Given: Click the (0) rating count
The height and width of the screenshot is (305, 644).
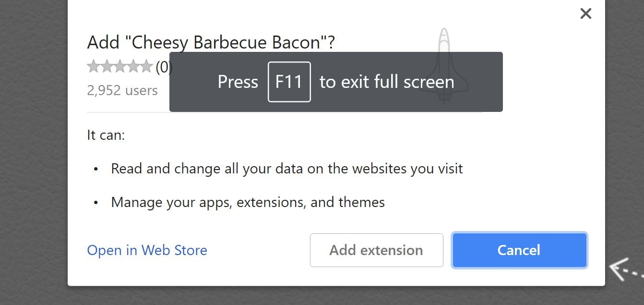Looking at the screenshot, I should click(163, 67).
